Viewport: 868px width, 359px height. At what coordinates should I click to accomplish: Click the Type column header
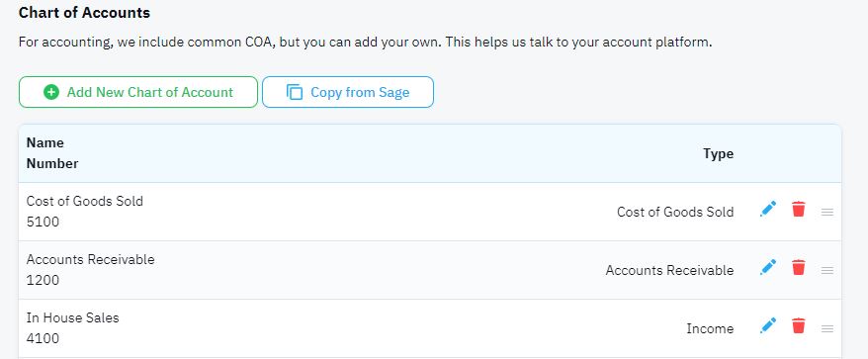click(x=718, y=153)
